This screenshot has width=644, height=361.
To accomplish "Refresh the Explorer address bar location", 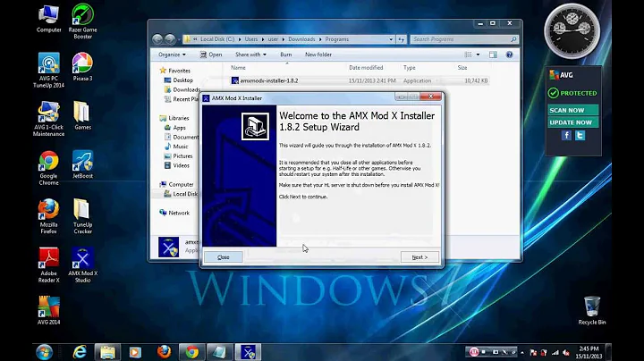I will 402,39.
